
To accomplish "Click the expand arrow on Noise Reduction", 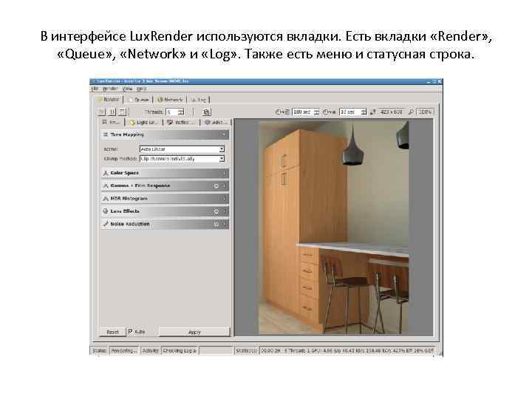I will click(224, 224).
